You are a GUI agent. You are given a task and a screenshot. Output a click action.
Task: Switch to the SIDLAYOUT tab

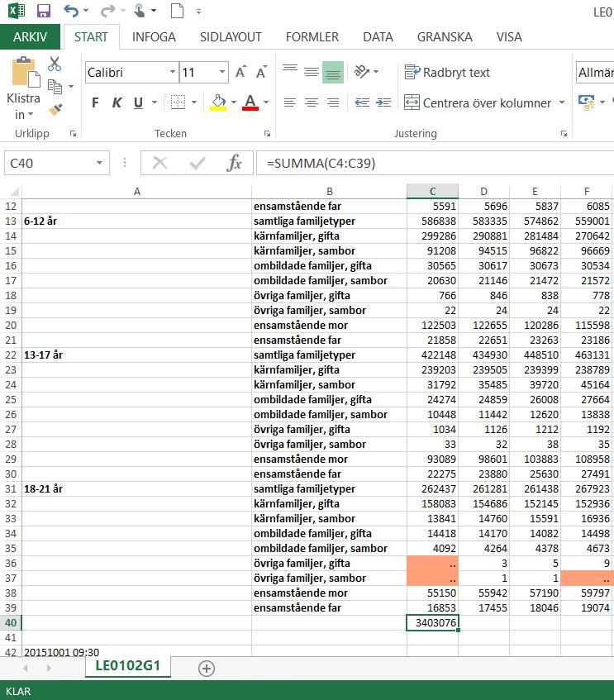pyautogui.click(x=231, y=36)
